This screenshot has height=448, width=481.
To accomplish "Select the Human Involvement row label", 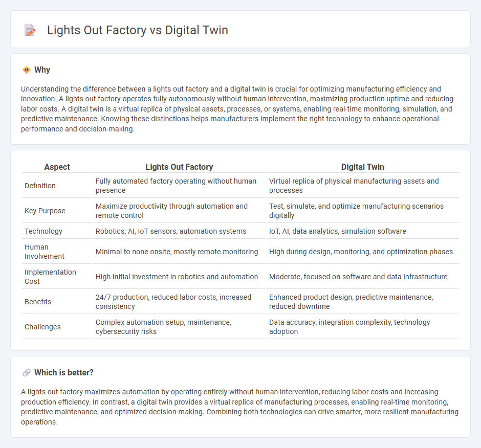I will tap(45, 252).
